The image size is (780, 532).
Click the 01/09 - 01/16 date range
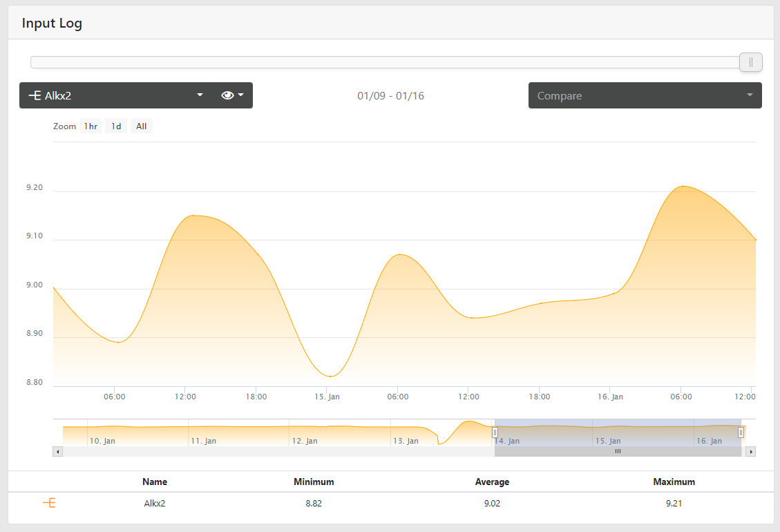(x=390, y=95)
